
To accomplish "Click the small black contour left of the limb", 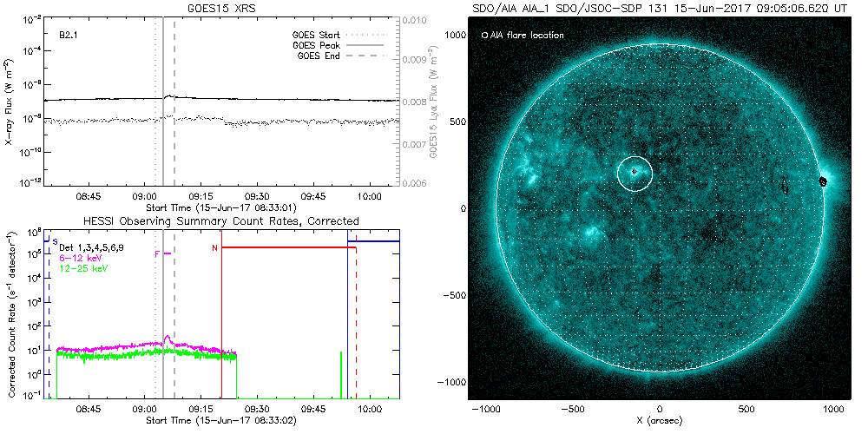I will click(785, 186).
